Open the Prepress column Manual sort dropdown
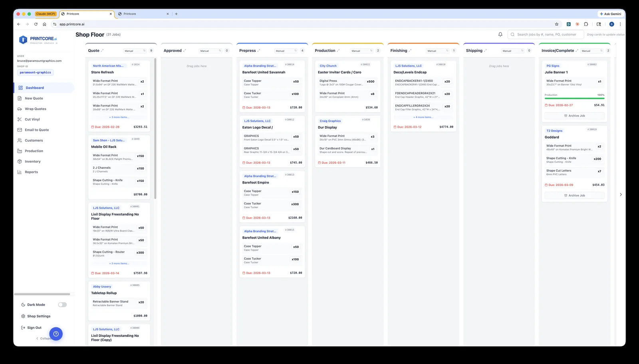 [x=286, y=51]
